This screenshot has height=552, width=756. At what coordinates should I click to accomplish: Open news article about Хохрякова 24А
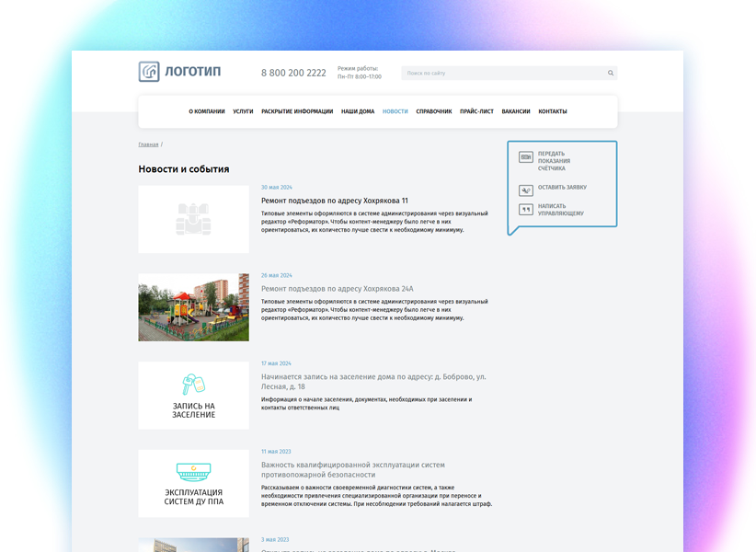(x=337, y=289)
